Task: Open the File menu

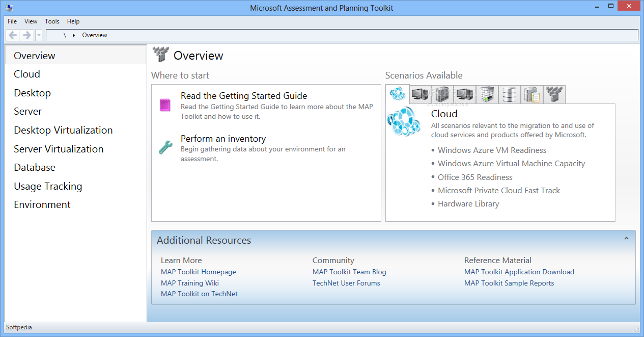Action: pyautogui.click(x=12, y=21)
